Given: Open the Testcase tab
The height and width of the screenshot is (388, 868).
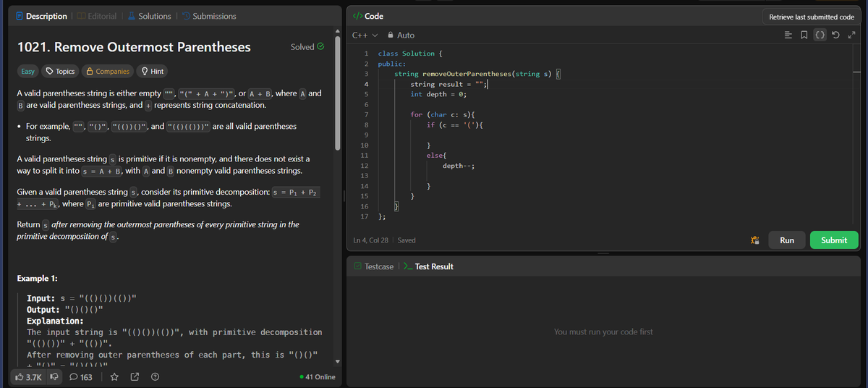Looking at the screenshot, I should click(x=373, y=266).
